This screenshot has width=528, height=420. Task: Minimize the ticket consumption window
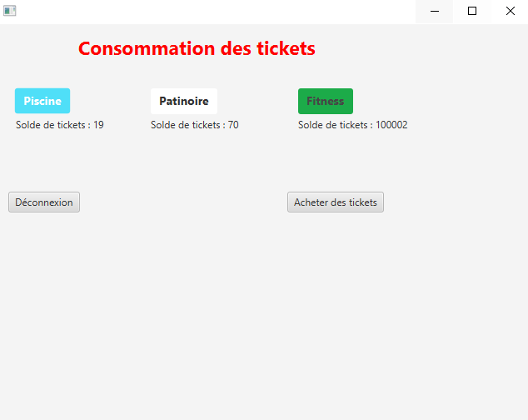pos(435,11)
